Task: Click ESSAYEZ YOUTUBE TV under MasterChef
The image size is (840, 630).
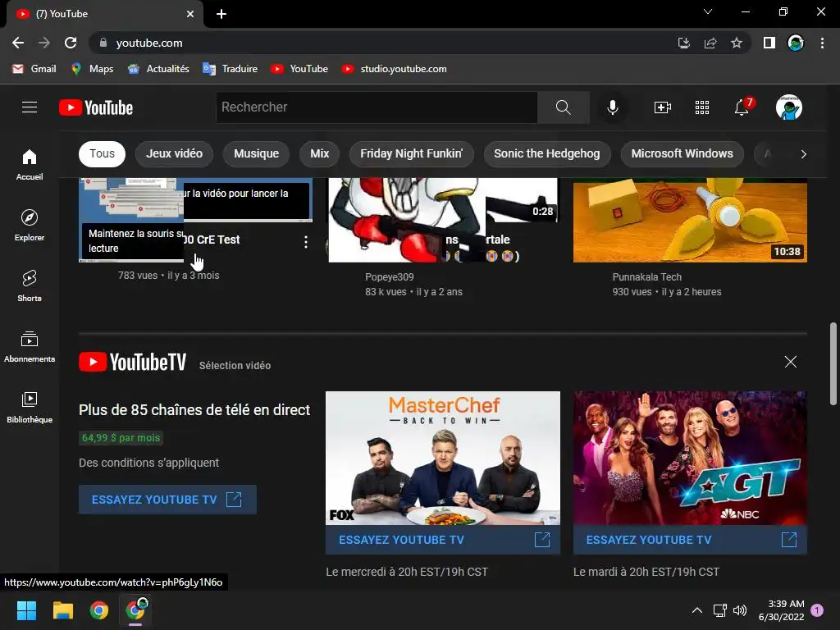Action: (x=442, y=540)
